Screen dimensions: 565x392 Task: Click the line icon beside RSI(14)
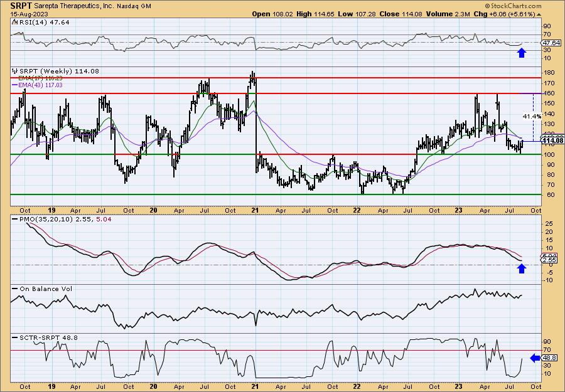click(14, 22)
